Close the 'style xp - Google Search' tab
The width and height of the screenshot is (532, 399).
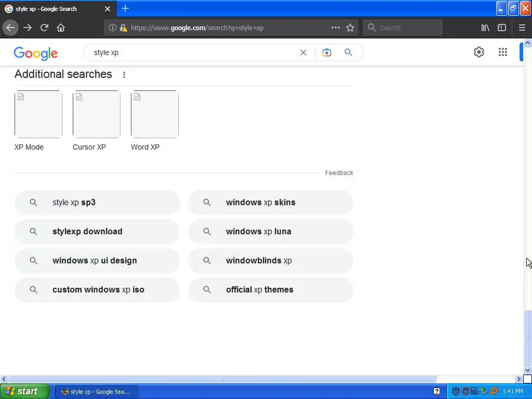[x=108, y=9]
